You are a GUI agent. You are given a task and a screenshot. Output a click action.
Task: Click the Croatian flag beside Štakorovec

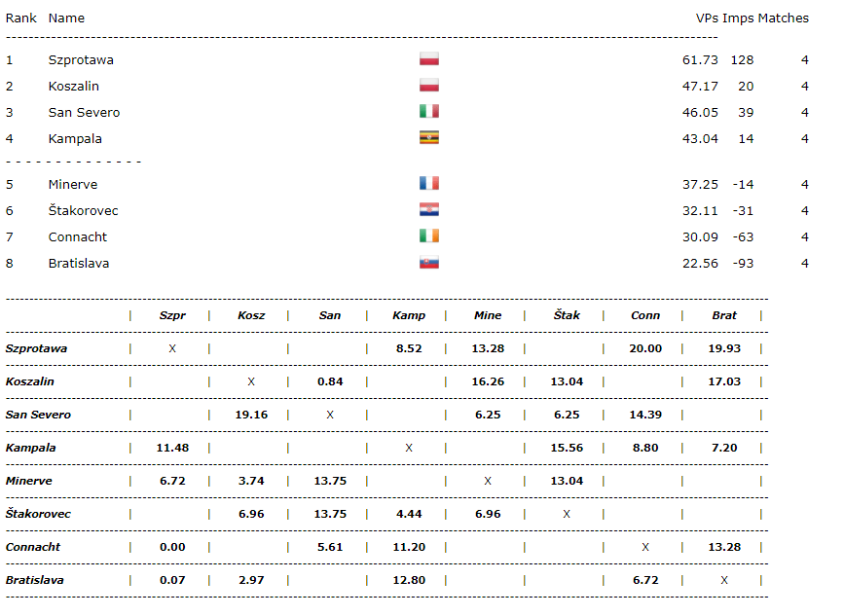[x=429, y=210]
